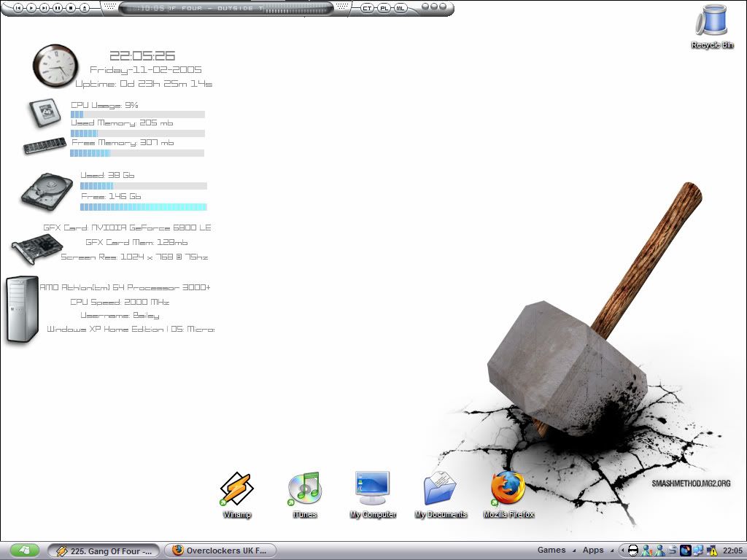Image resolution: width=747 pixels, height=560 pixels.
Task: Click the PC tower case icon
Action: [22, 309]
